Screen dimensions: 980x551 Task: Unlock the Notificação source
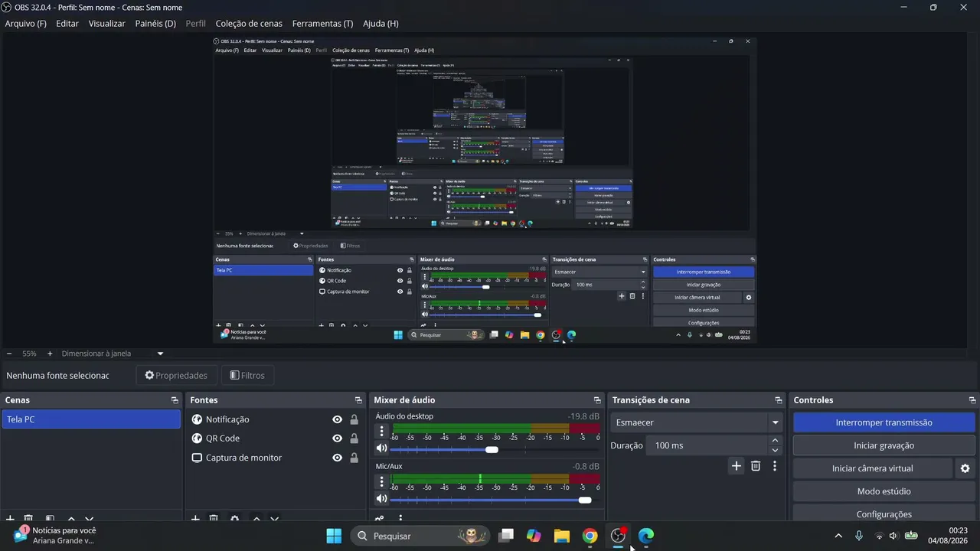(354, 419)
